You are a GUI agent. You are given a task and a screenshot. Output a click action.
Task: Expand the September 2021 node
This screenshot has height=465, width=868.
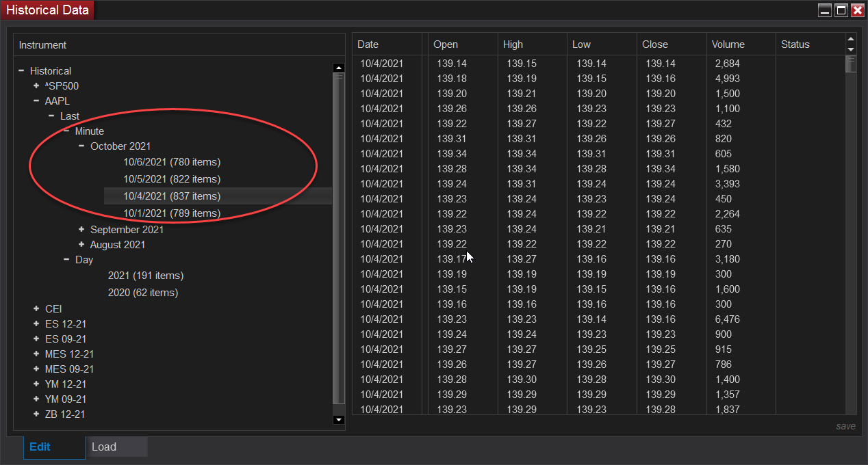[x=81, y=229]
